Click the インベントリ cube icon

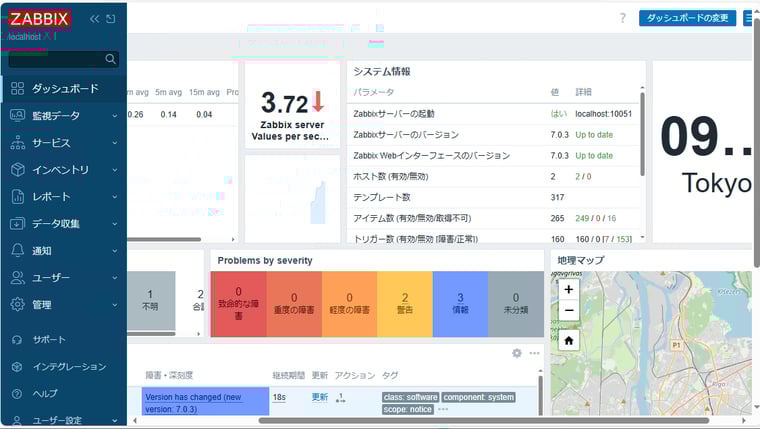coord(17,170)
